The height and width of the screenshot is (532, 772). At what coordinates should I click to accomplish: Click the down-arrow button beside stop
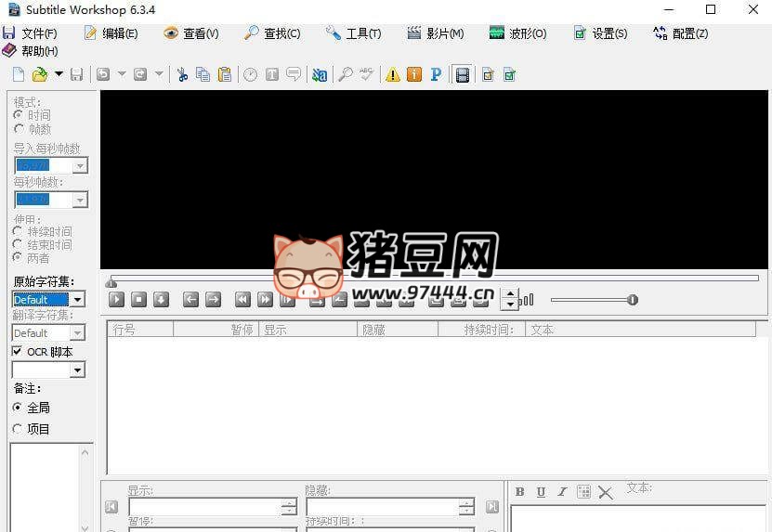[161, 299]
